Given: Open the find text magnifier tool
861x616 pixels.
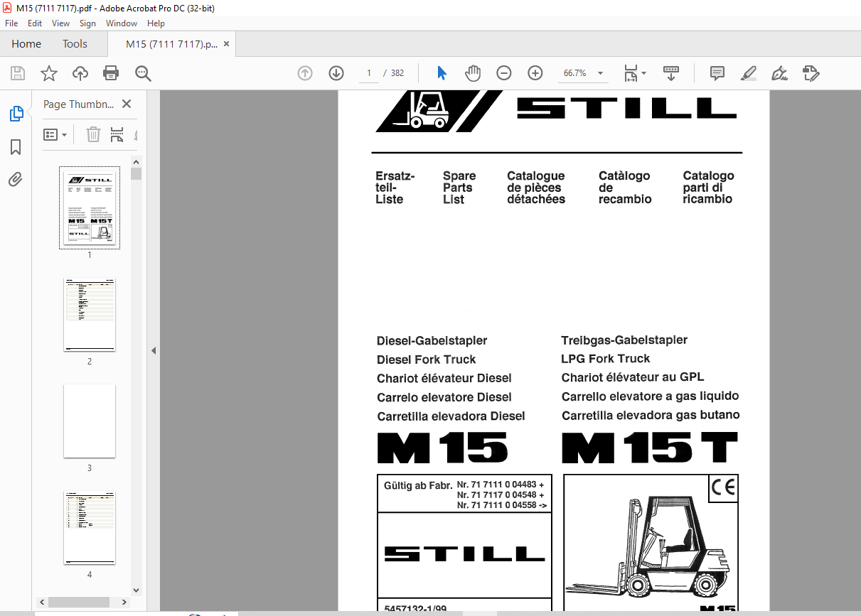Looking at the screenshot, I should (x=143, y=73).
